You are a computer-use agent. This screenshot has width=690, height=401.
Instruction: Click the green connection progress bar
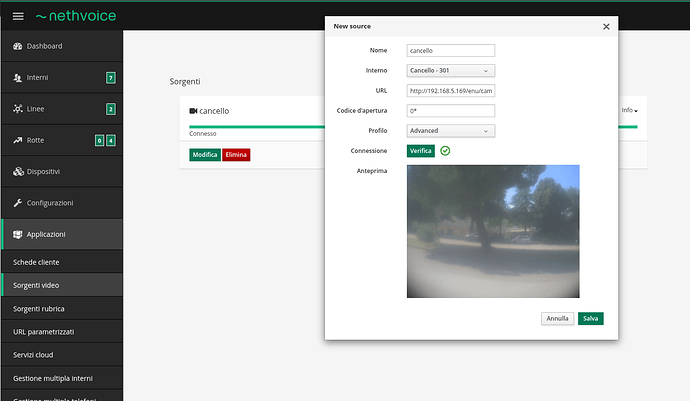(x=257, y=127)
